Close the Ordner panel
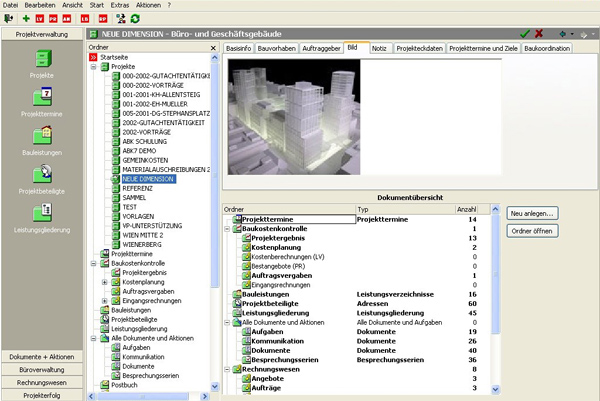Image resolution: width=600 pixels, height=401 pixels. coord(212,47)
